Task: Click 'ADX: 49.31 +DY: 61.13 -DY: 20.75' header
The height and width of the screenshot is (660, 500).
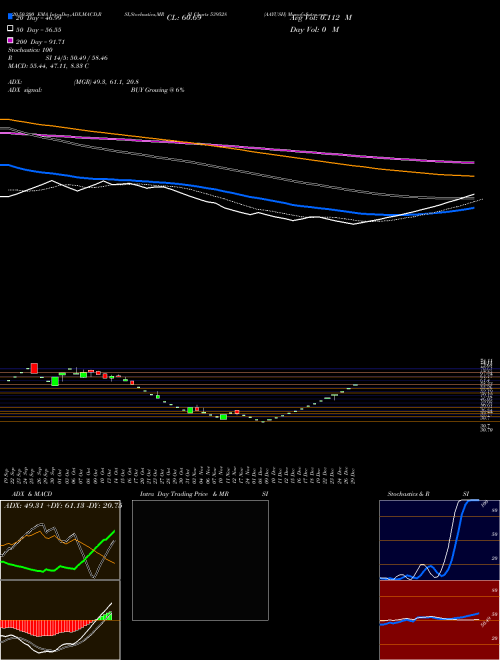Action: coord(62,505)
